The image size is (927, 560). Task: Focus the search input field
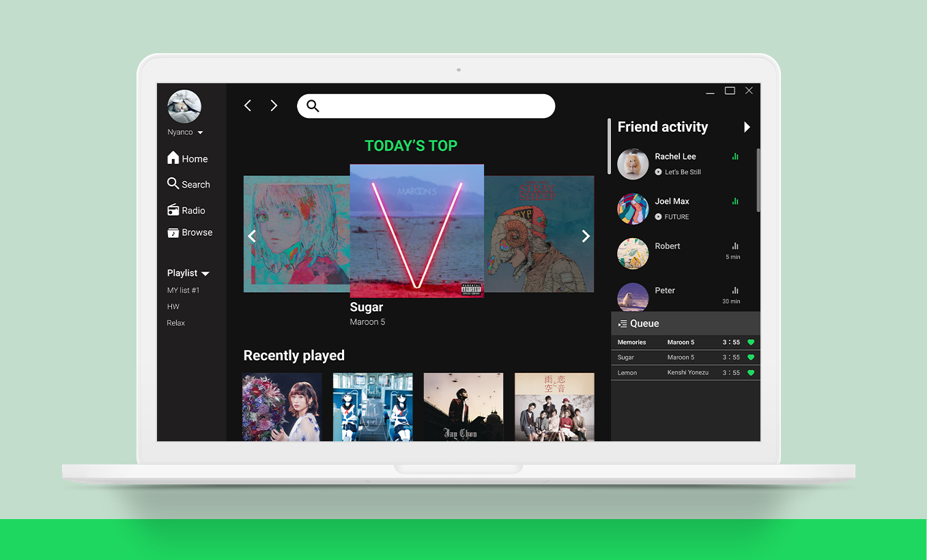[426, 106]
